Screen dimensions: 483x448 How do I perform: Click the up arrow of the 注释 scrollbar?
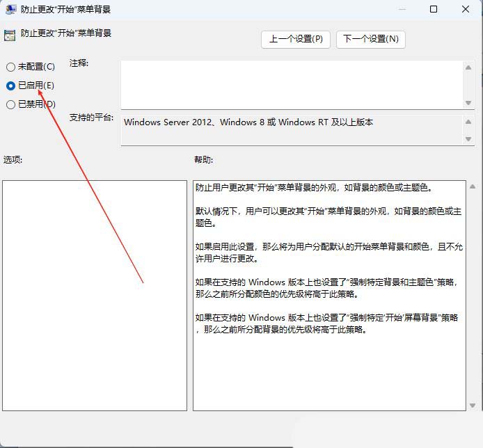pos(468,67)
